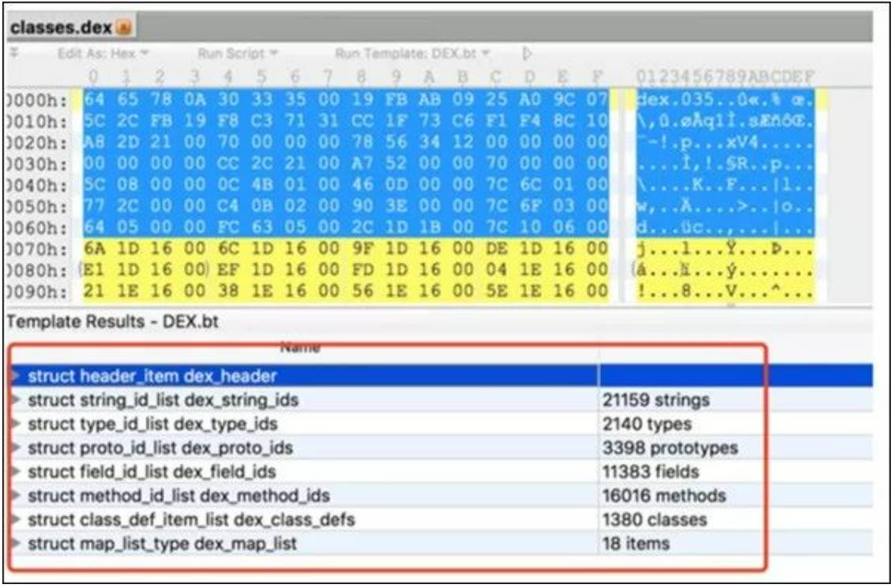
Task: Click hex byte 64 at offset 0000h
Action: click(x=94, y=99)
